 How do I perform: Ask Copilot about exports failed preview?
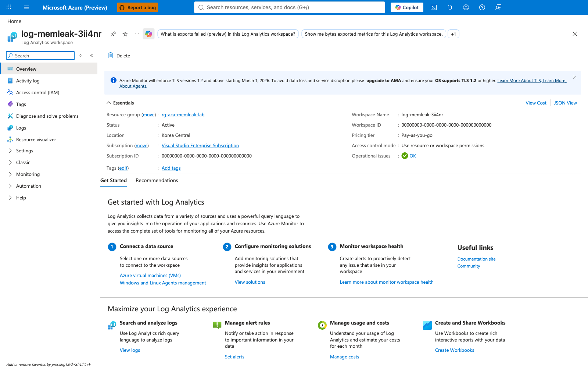coord(228,34)
